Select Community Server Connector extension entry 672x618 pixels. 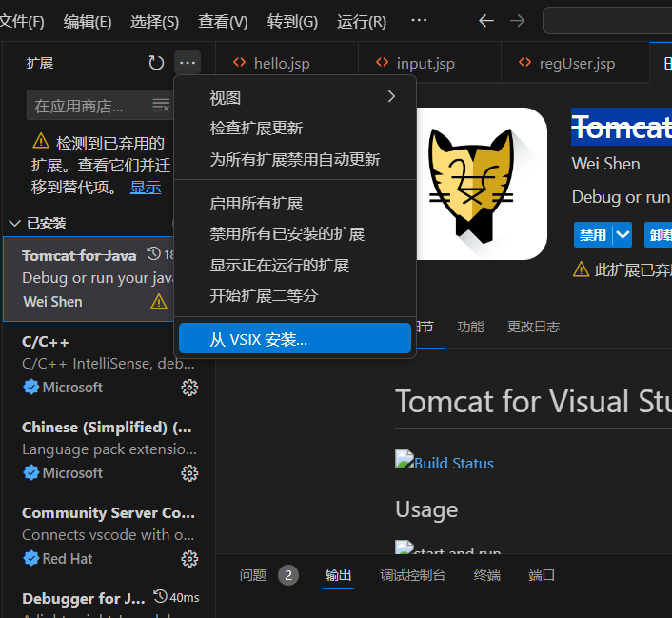[x=109, y=536]
